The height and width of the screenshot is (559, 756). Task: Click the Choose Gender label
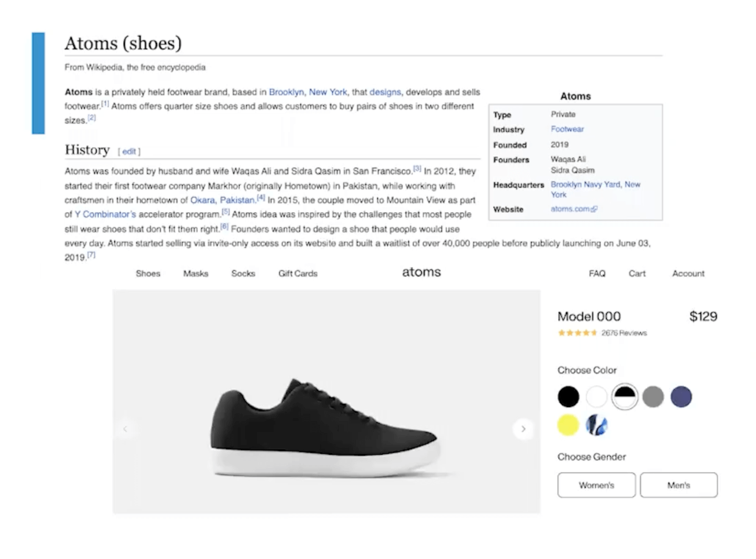tap(592, 456)
